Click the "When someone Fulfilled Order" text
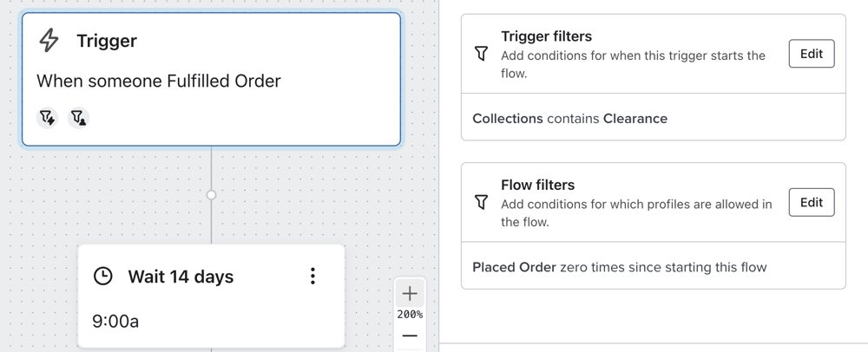Image resolution: width=868 pixels, height=352 pixels. pos(158,81)
